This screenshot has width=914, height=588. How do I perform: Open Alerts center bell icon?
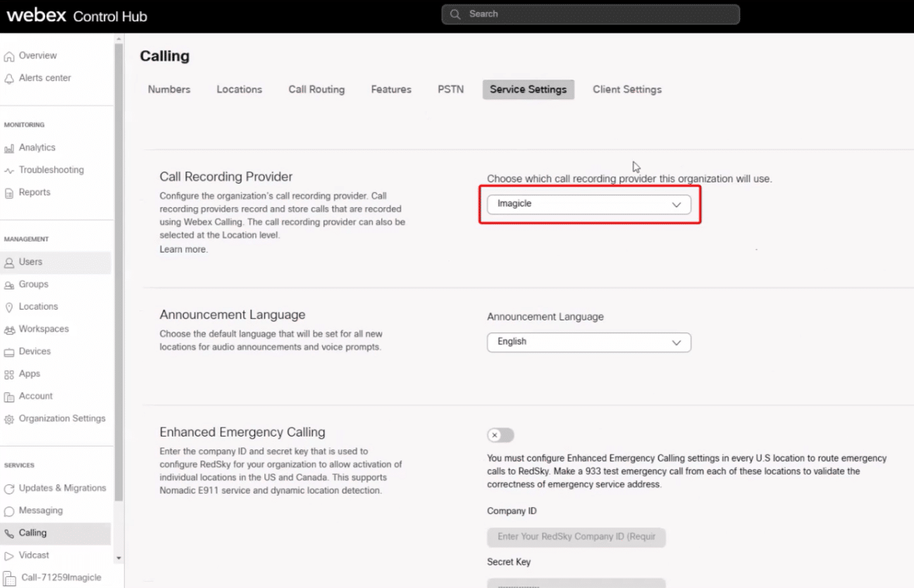pos(9,79)
